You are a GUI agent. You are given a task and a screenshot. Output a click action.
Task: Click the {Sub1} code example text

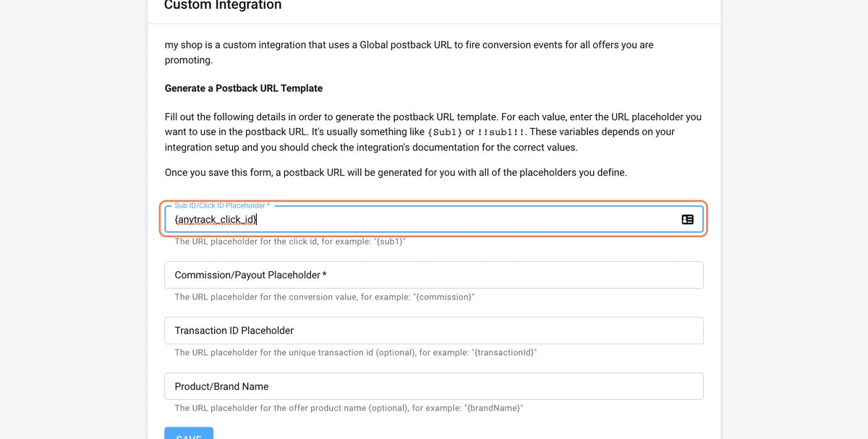(x=445, y=132)
